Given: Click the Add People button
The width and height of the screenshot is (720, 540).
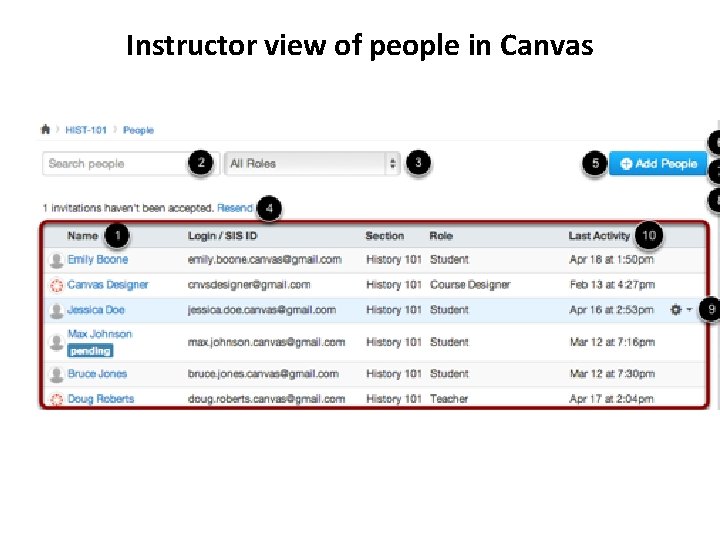Looking at the screenshot, I should [658, 163].
